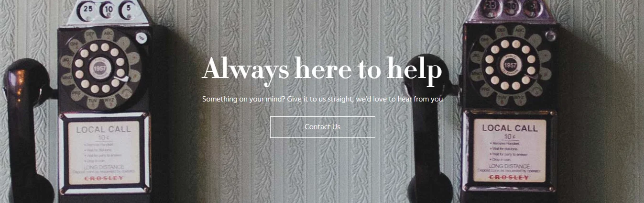Select the 5 cent coin slot on left phone
The height and width of the screenshot is (203, 644).
coord(128,9)
